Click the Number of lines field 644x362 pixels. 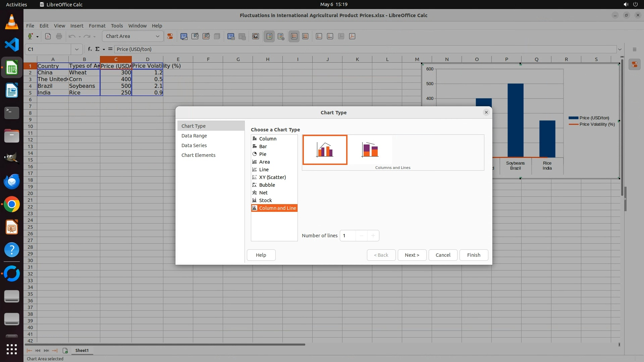pos(347,236)
